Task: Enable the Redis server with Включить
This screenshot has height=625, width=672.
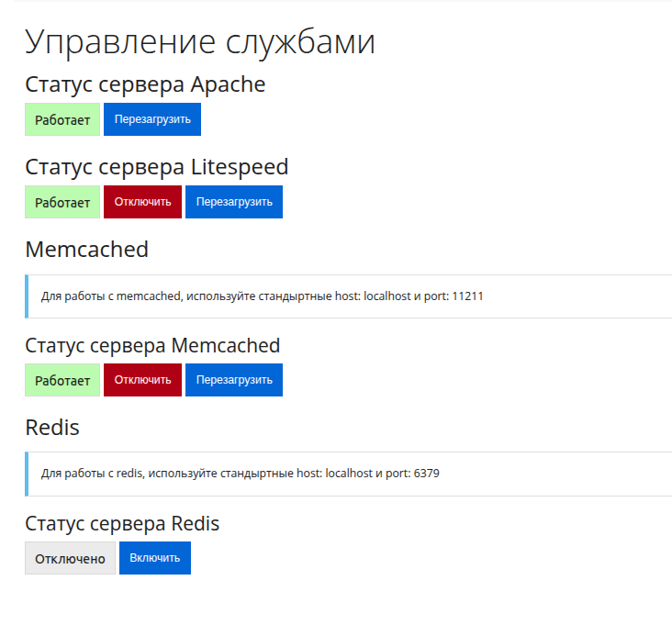Action: [x=154, y=558]
